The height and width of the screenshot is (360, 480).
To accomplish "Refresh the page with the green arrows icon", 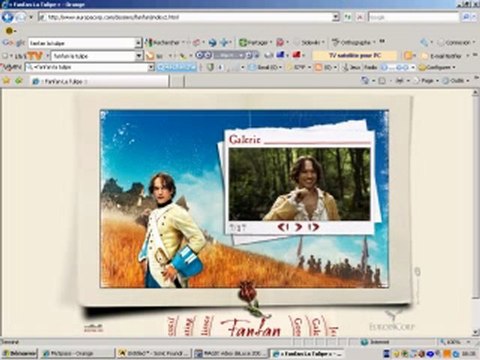I will coord(348,17).
